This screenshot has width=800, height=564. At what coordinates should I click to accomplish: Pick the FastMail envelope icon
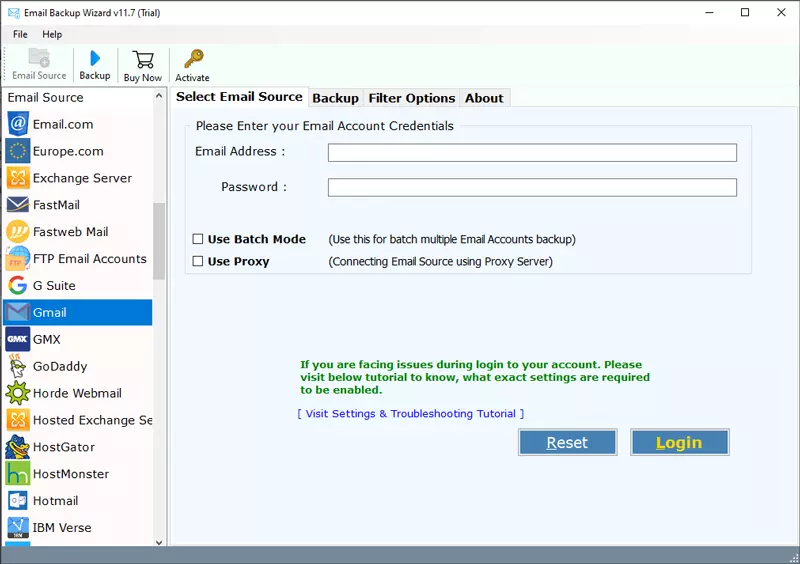pyautogui.click(x=18, y=205)
